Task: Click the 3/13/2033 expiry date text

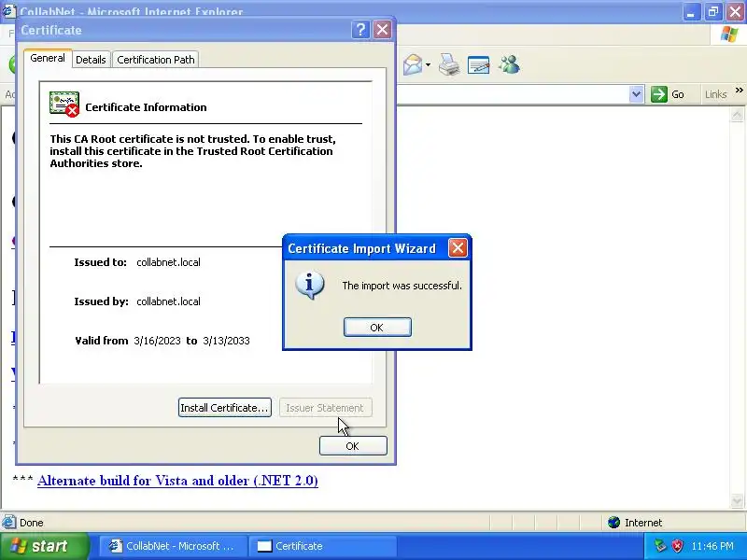Action: (x=226, y=341)
